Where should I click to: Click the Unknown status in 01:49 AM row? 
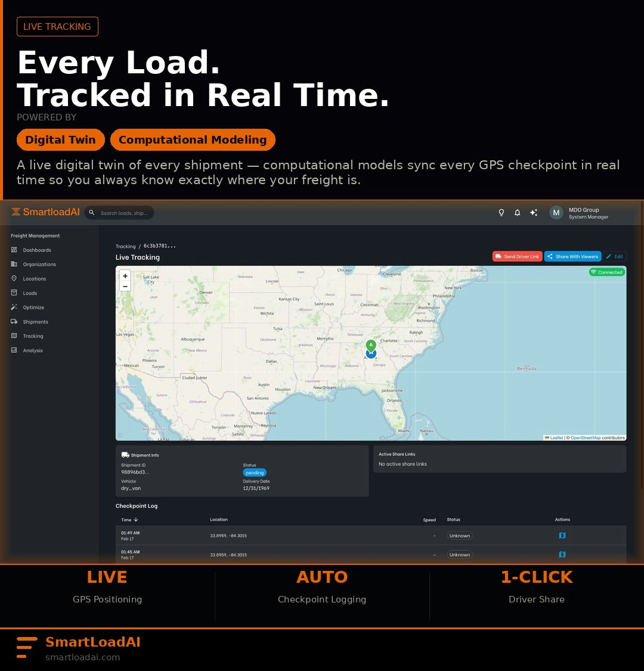460,536
